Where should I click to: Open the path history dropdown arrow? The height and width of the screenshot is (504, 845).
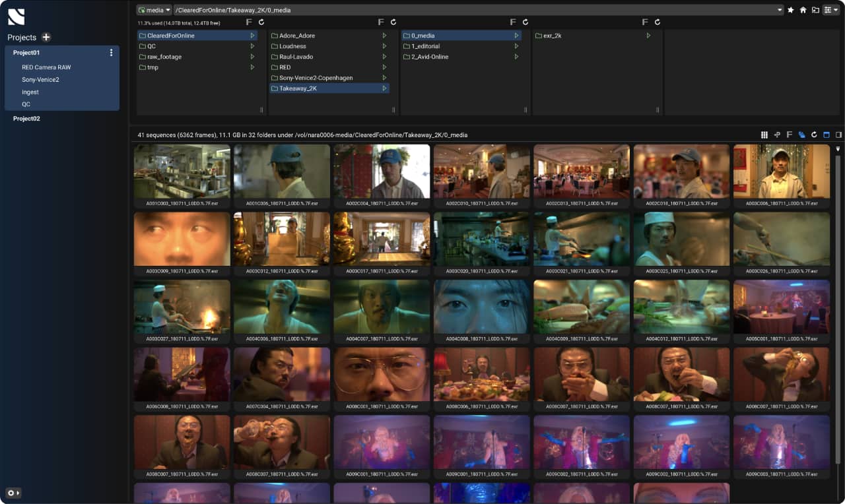tap(780, 10)
